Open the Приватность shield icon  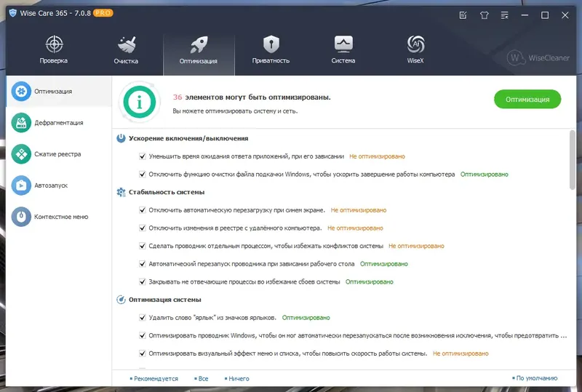271,44
